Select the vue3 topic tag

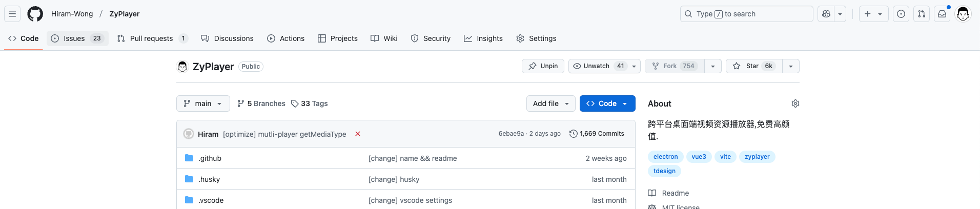[x=699, y=157]
